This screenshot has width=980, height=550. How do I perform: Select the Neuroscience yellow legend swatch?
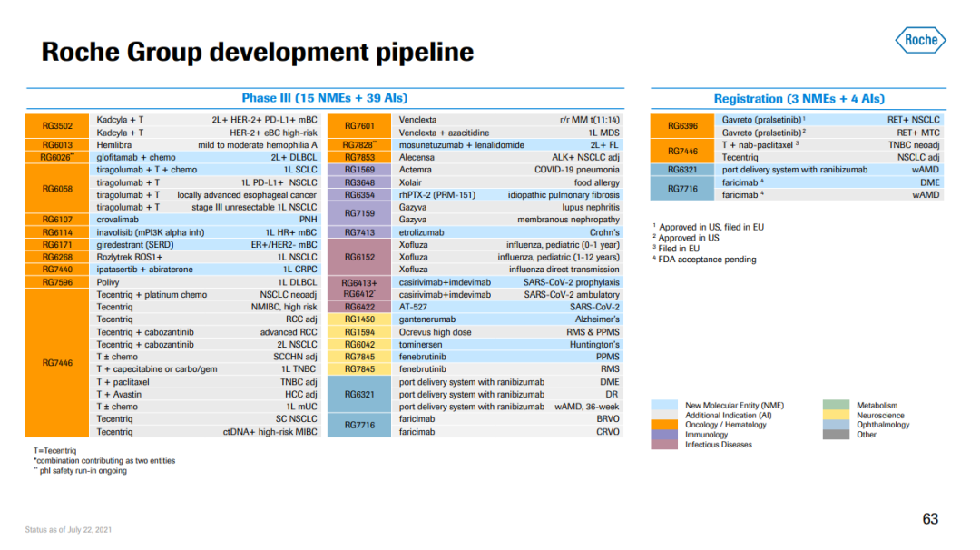(836, 415)
